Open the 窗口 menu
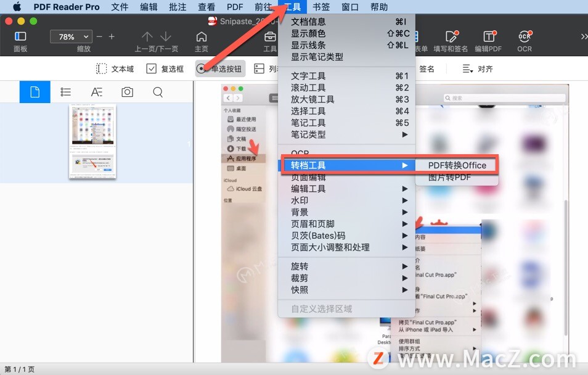This screenshot has height=375, width=588. 350,7
